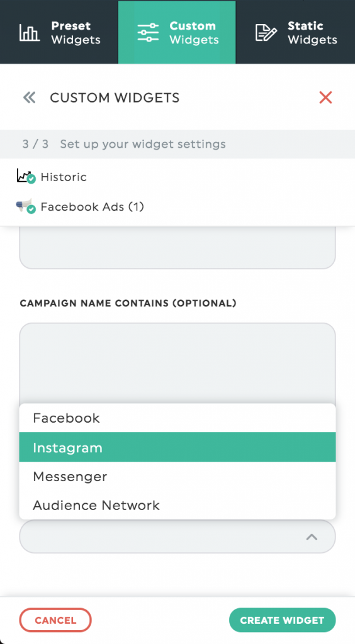Close Custom Widgets panel with red X

click(325, 97)
